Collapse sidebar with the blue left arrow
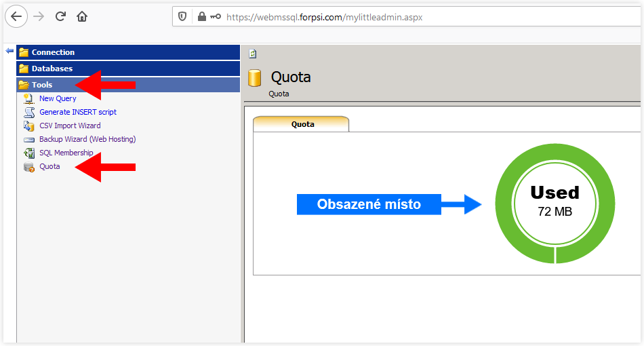 pyautogui.click(x=9, y=51)
